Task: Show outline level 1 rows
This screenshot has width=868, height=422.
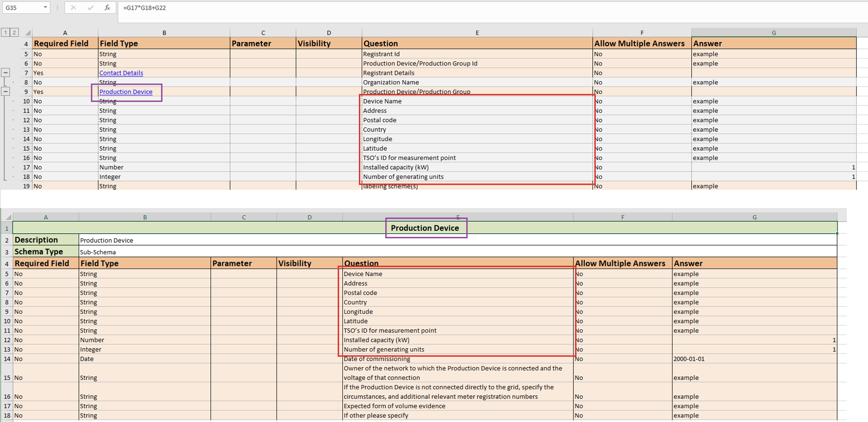Action: point(6,33)
